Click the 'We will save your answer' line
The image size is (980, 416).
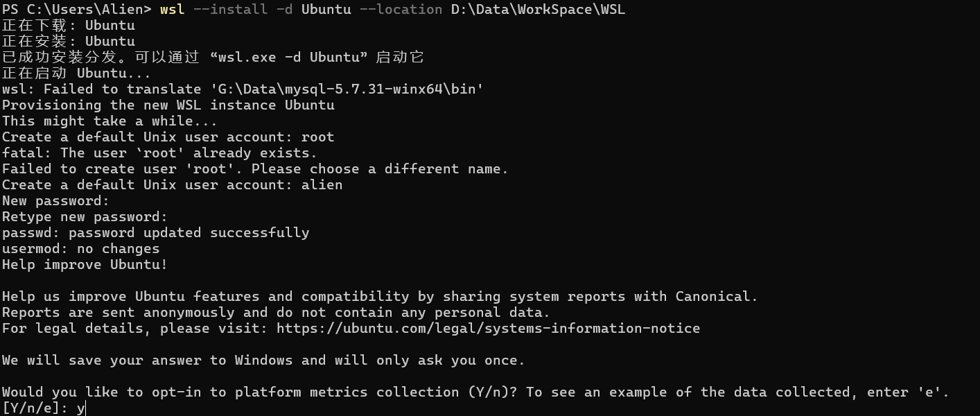click(263, 361)
